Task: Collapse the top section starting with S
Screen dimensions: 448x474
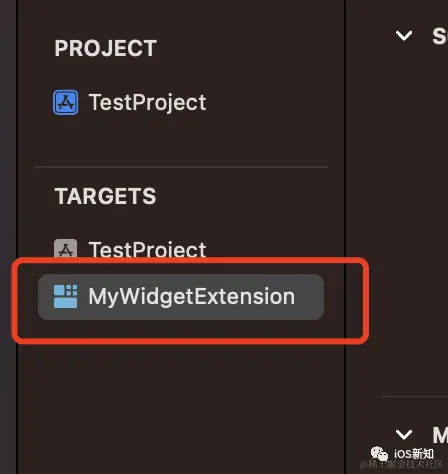Action: (x=404, y=35)
